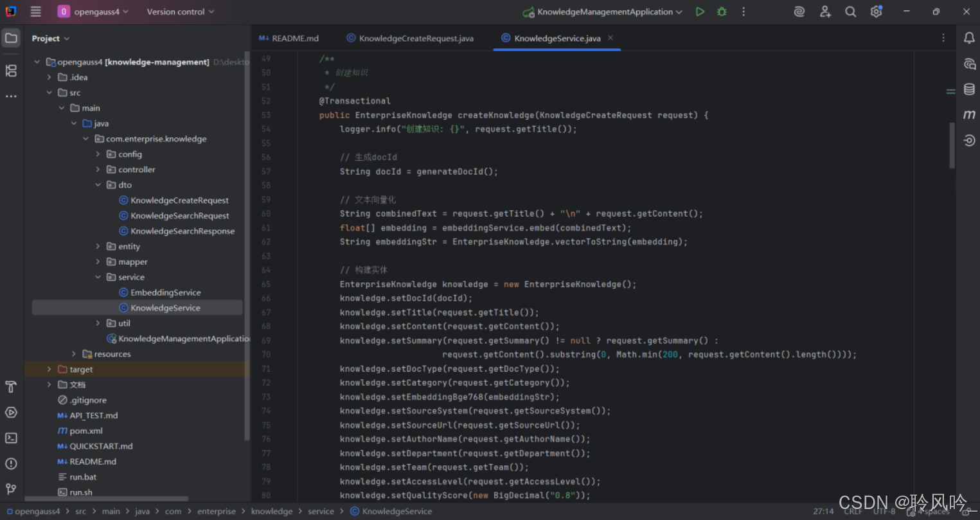Click the enterprise breadcrumb in navigation bar
980x520 pixels.
click(x=216, y=512)
